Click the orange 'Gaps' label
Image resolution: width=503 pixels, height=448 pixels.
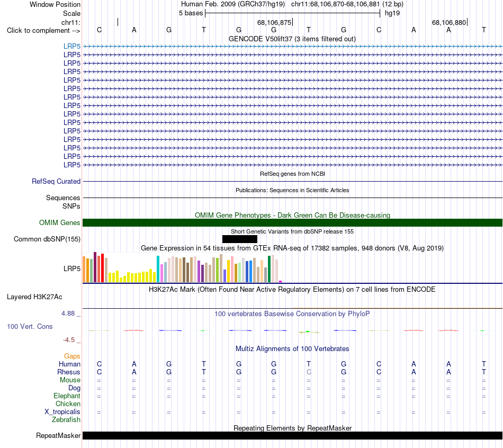(x=72, y=356)
